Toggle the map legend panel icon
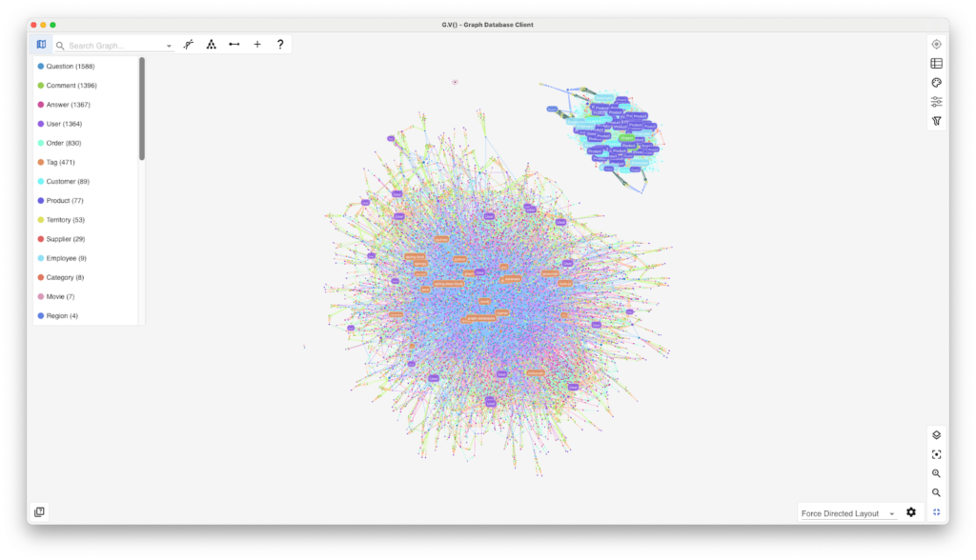The height and width of the screenshot is (560, 976). (40, 44)
